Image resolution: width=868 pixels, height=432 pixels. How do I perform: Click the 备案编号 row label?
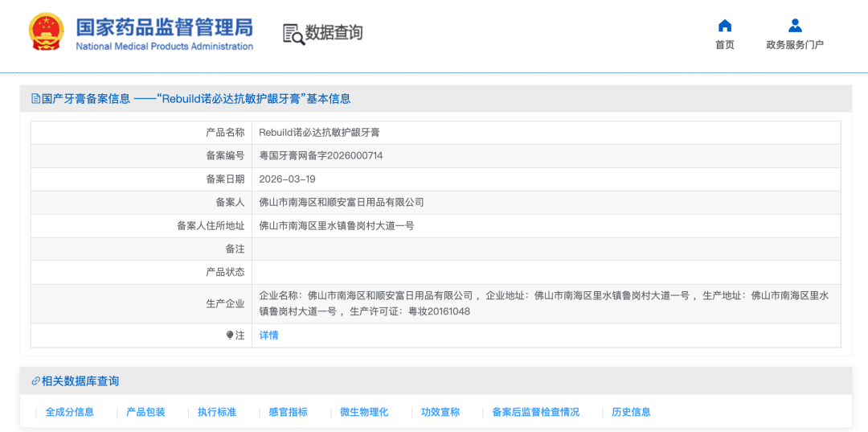pyautogui.click(x=225, y=155)
